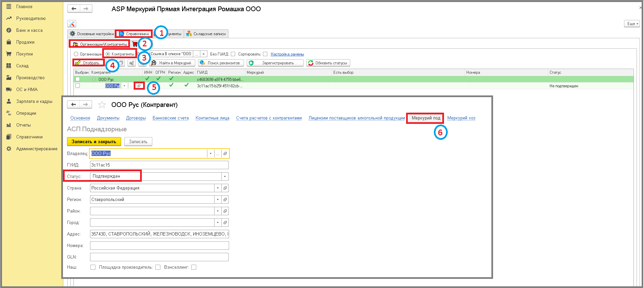The image size is (644, 288).
Task: Click the Обновить статусы button
Action: pyautogui.click(x=328, y=63)
